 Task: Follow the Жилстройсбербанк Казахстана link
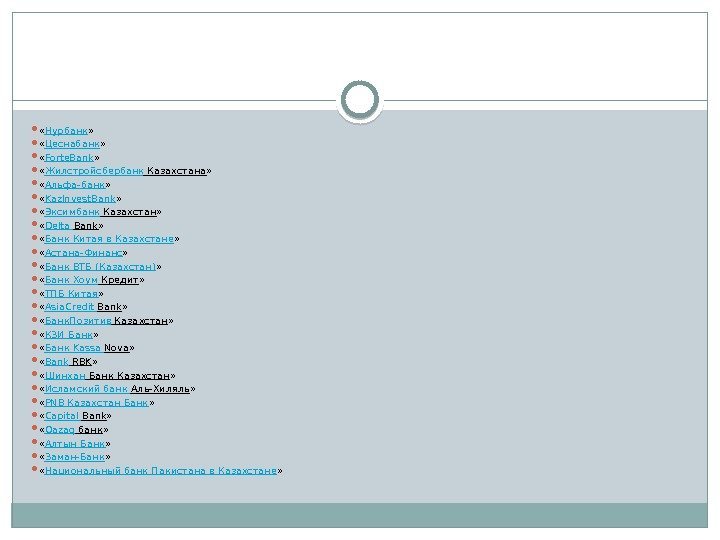click(x=125, y=171)
